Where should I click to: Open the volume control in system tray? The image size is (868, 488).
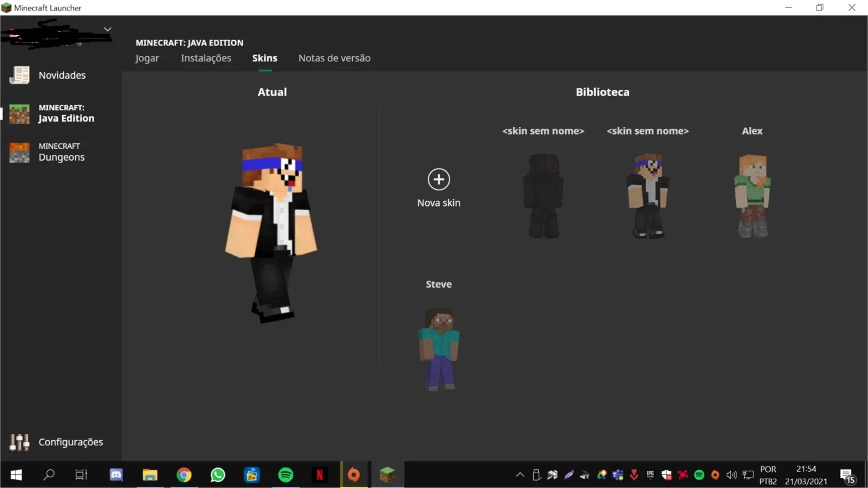(732, 475)
